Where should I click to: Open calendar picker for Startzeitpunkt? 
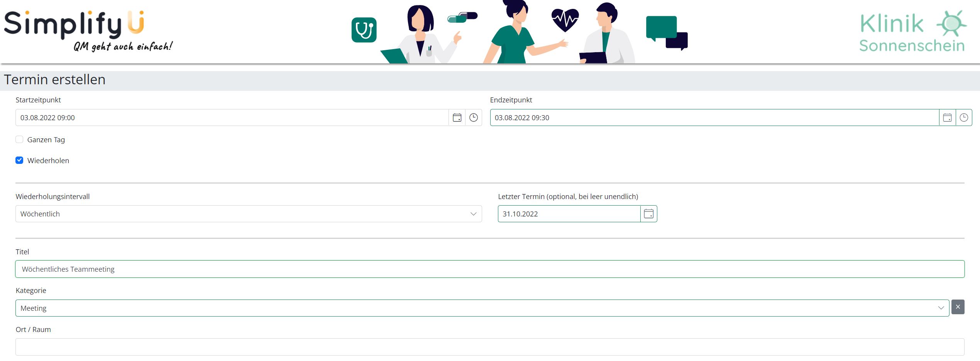pyautogui.click(x=457, y=117)
